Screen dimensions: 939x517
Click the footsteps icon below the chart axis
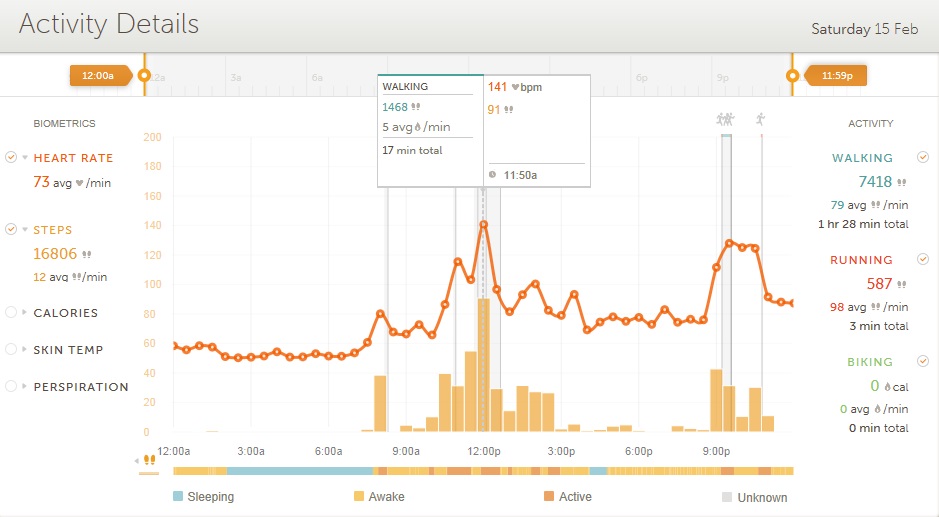click(149, 460)
